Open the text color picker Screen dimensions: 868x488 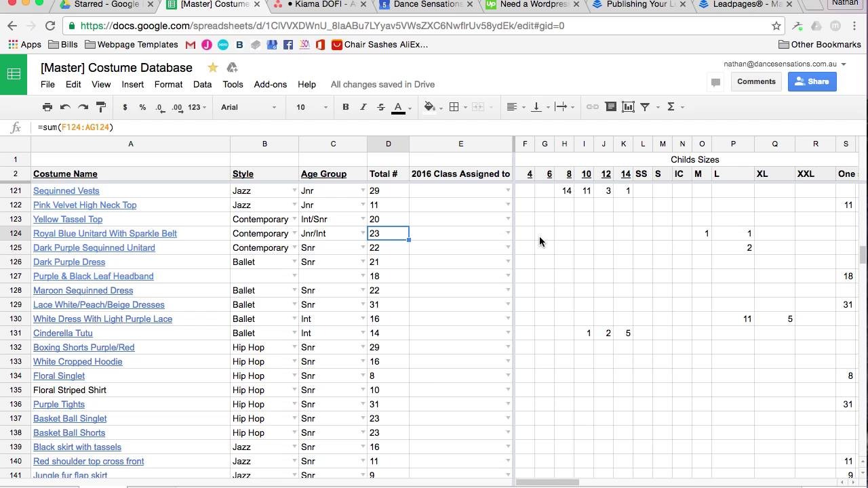coord(397,106)
